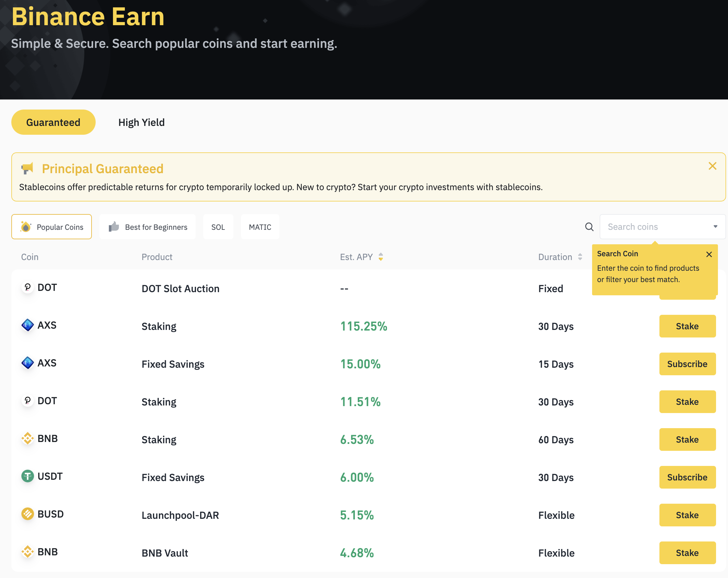Click the AXS Staking coin icon
Screen dimensions: 728x578
click(x=28, y=325)
